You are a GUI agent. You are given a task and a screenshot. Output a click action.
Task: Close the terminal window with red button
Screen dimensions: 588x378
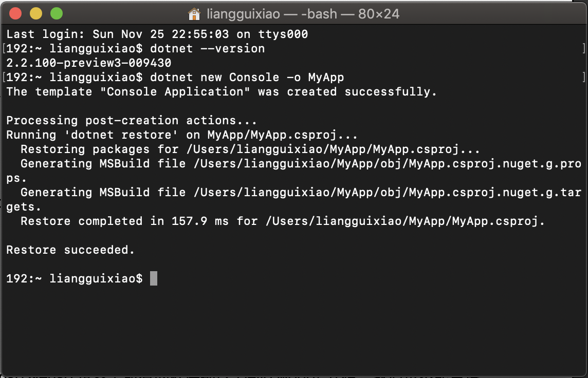click(x=15, y=13)
